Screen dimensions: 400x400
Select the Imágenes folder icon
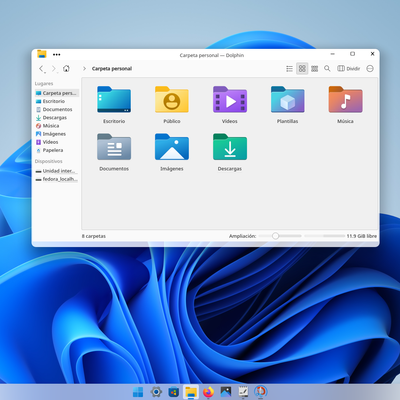coord(172,147)
